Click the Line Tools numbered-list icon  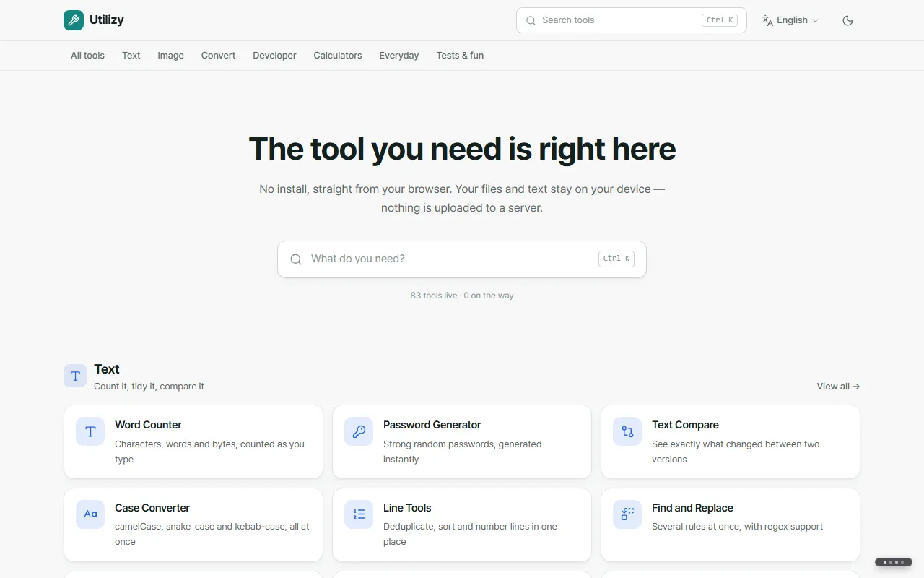[x=359, y=514]
